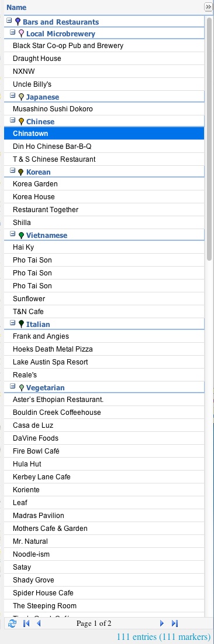Screen dimensions: 214x644
Task: Jump to the last page using the paging icon
Action: (x=175, y=623)
